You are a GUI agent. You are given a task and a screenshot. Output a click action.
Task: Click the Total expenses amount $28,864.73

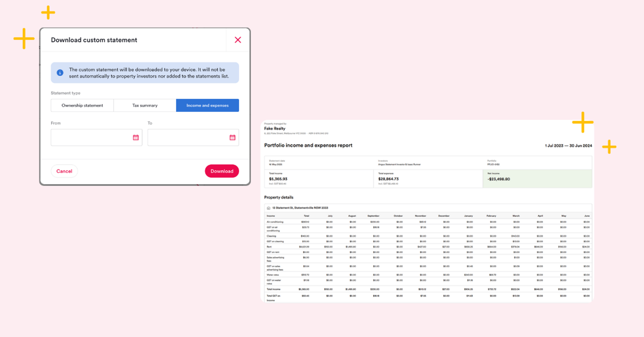[388, 179]
